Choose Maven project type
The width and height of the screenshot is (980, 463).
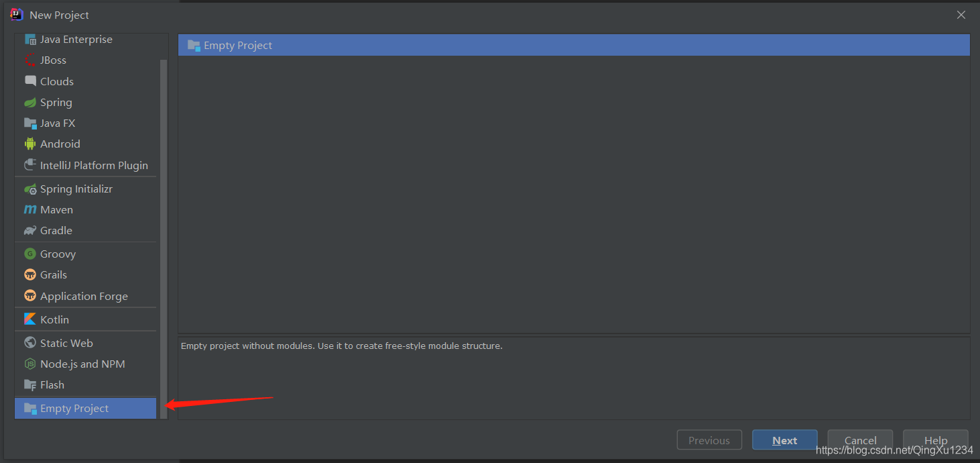[86, 210]
